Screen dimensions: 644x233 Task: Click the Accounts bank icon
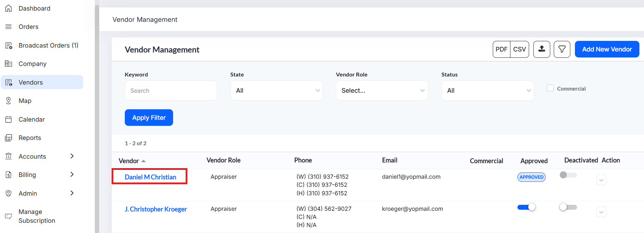click(8, 156)
